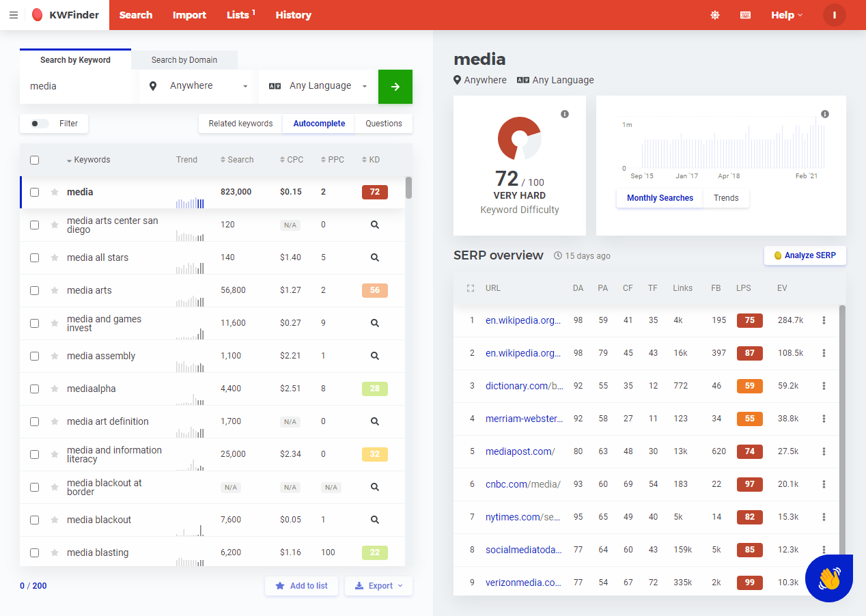Star the keyword media blackout

pyautogui.click(x=55, y=520)
